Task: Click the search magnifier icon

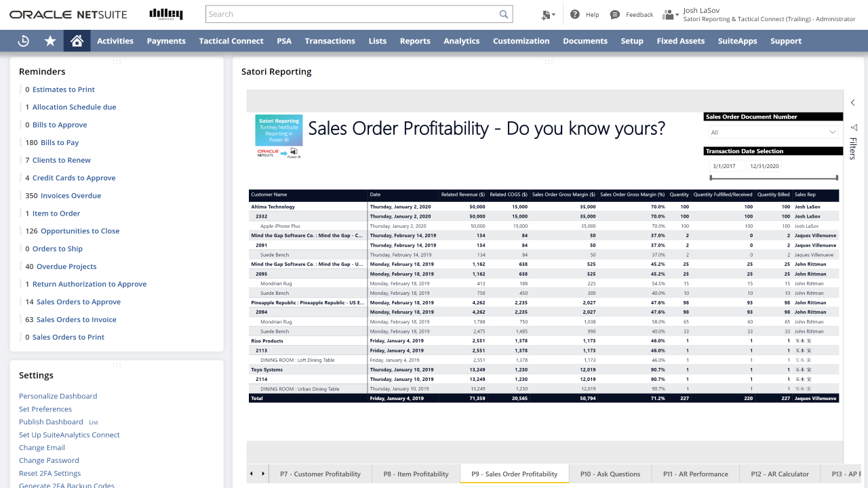Action: (x=504, y=14)
